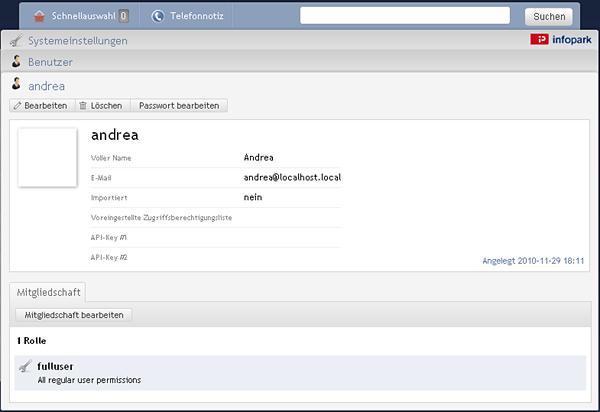Click the Telefonnotiz phone icon
Viewport: 600px width, 412px height.
[x=158, y=16]
